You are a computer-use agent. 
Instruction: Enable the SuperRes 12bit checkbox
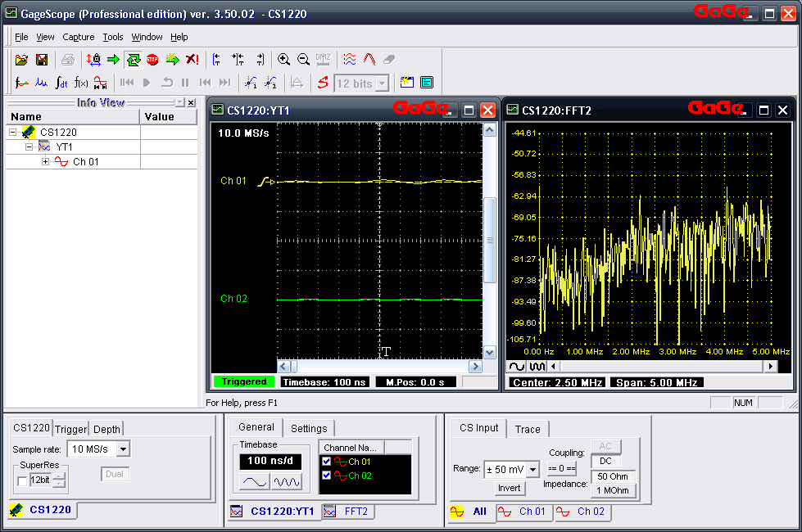tap(22, 480)
